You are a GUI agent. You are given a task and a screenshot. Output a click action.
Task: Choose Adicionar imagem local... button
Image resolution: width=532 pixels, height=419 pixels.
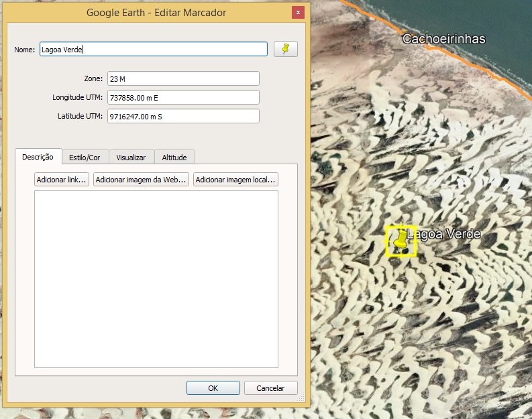tap(235, 180)
